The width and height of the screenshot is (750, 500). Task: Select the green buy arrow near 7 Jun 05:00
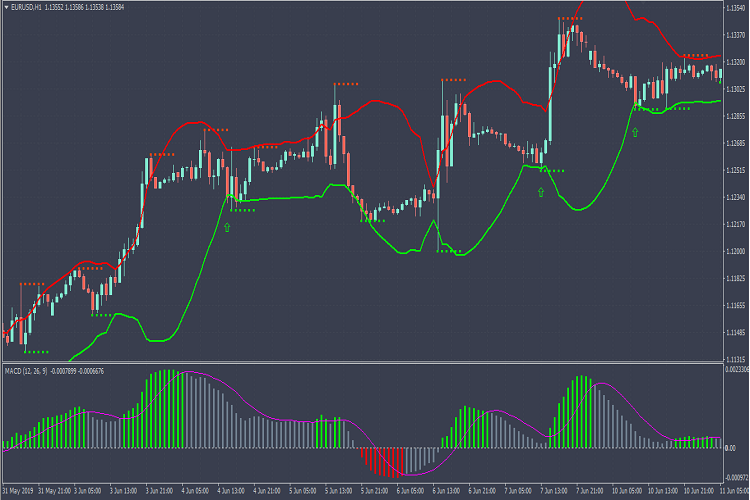541,192
